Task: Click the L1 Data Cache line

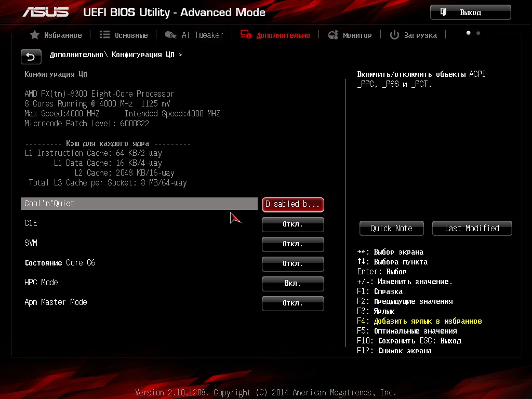Action: click(x=108, y=163)
